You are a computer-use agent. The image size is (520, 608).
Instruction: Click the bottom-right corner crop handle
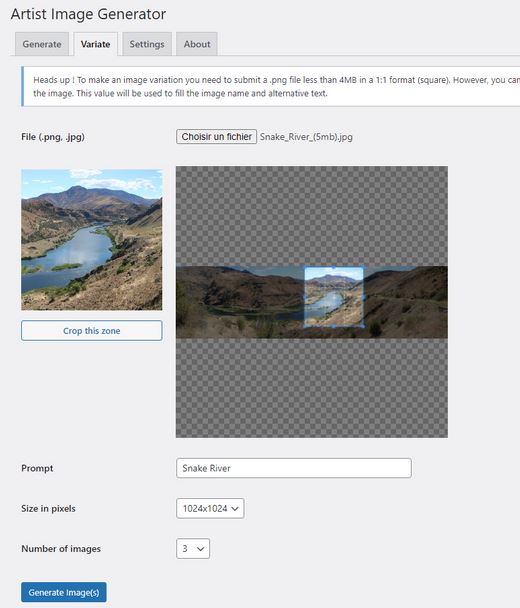[x=364, y=326]
